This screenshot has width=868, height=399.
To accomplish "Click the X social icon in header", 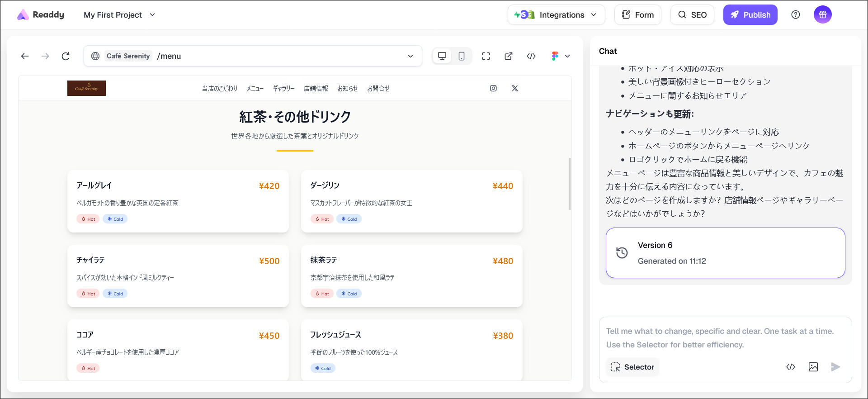I will pos(515,88).
